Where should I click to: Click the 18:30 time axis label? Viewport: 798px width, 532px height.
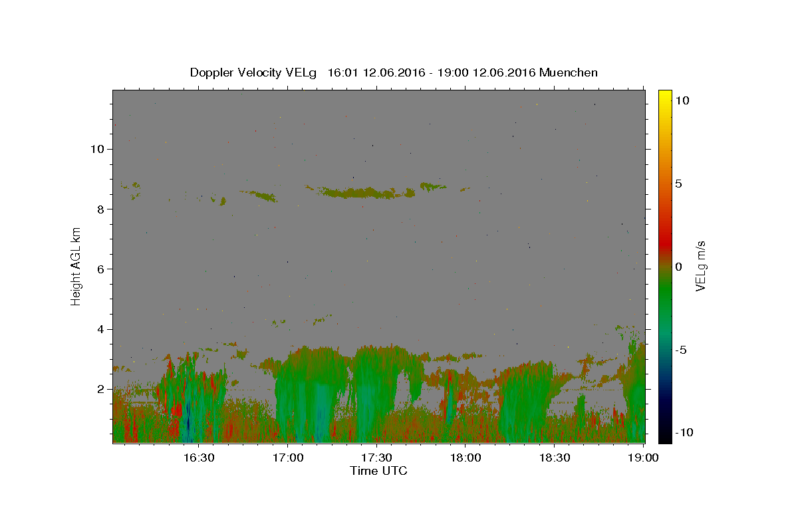554,458
